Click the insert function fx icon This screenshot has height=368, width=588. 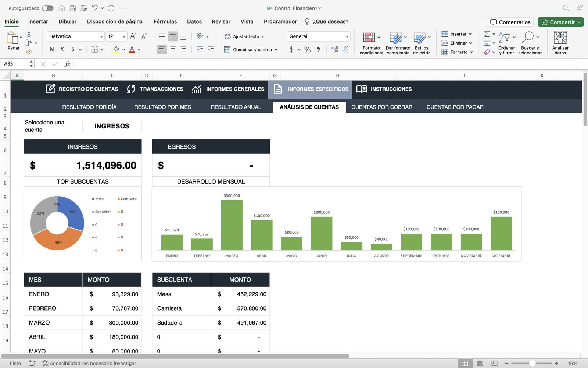coord(67,64)
